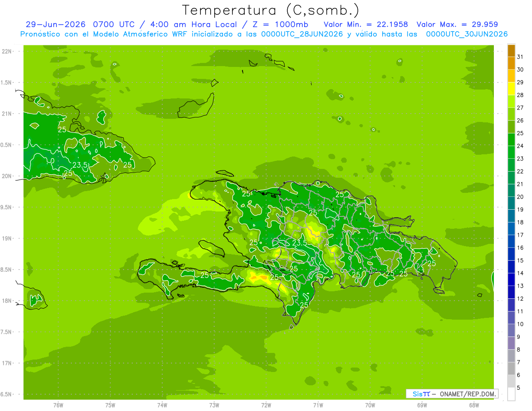This screenshot has width=532, height=411.
Task: Click the "Valor Min. = 22.1958" readout
Action: (x=366, y=24)
